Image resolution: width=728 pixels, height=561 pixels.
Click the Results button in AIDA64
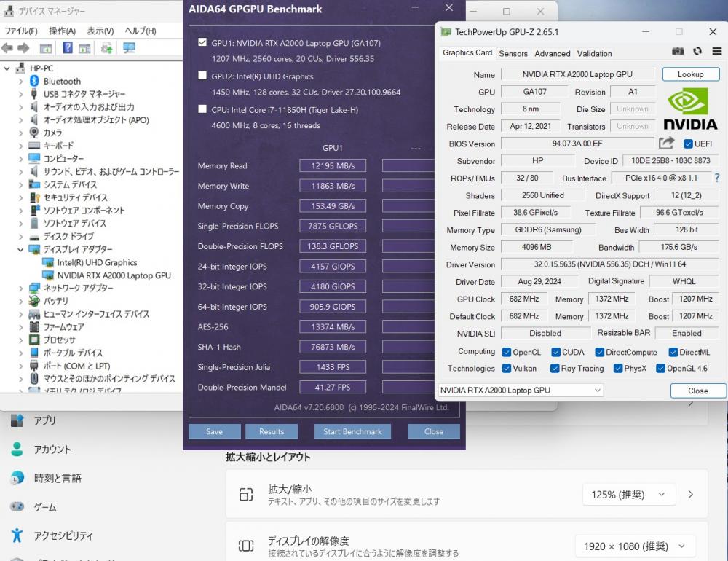click(272, 431)
